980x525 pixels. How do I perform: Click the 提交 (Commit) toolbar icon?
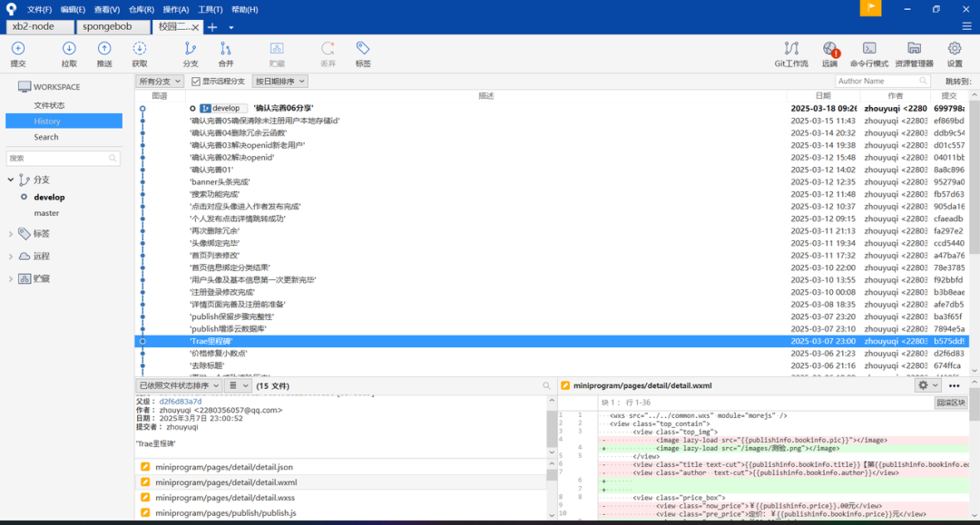(18, 49)
